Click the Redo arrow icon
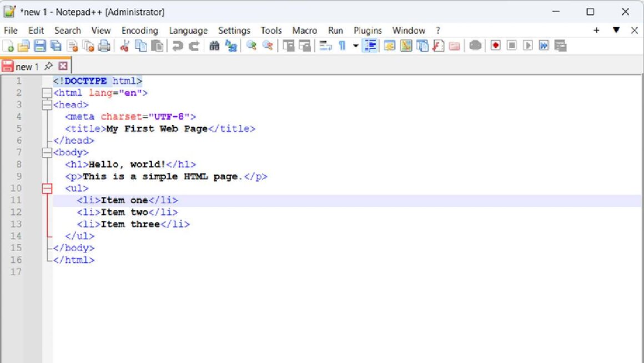The image size is (644, 363). point(194,46)
